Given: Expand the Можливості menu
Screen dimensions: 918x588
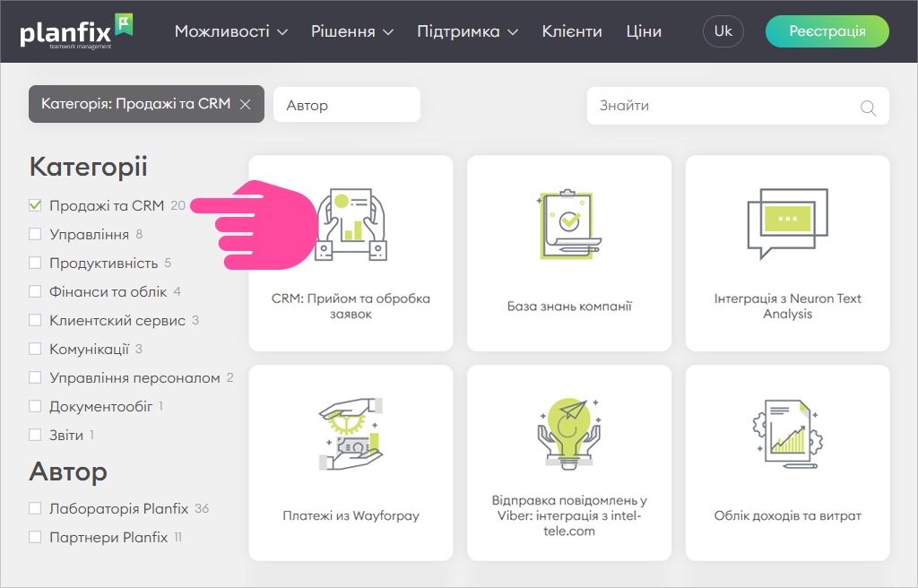Looking at the screenshot, I should [231, 31].
